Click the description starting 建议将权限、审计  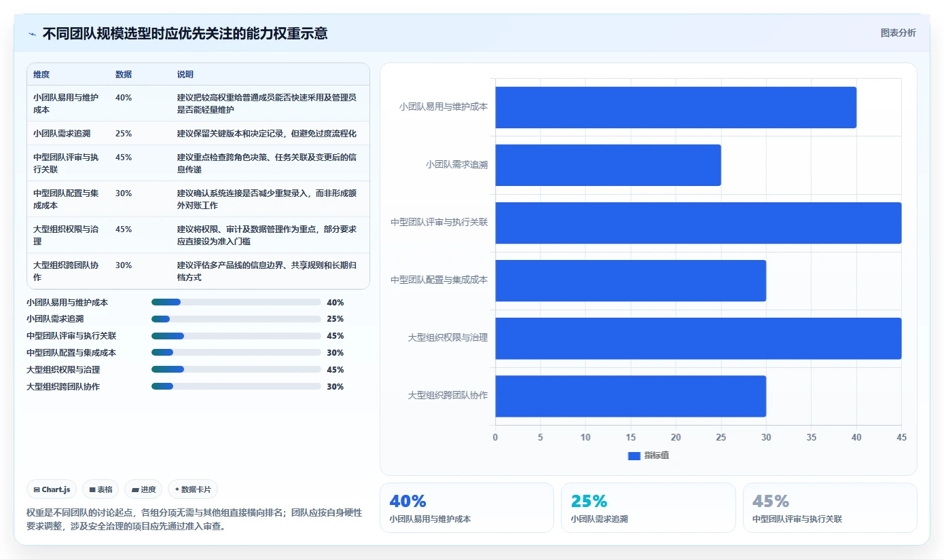tap(267, 235)
